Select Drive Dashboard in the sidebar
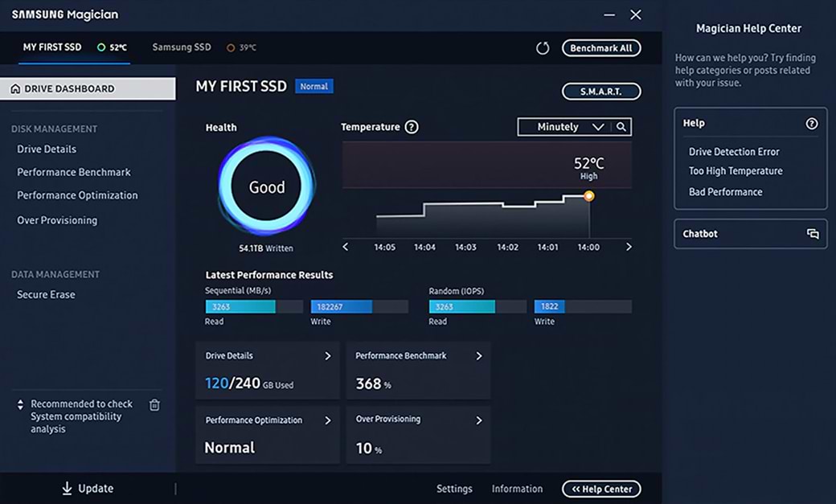This screenshot has width=836, height=504. [88, 88]
